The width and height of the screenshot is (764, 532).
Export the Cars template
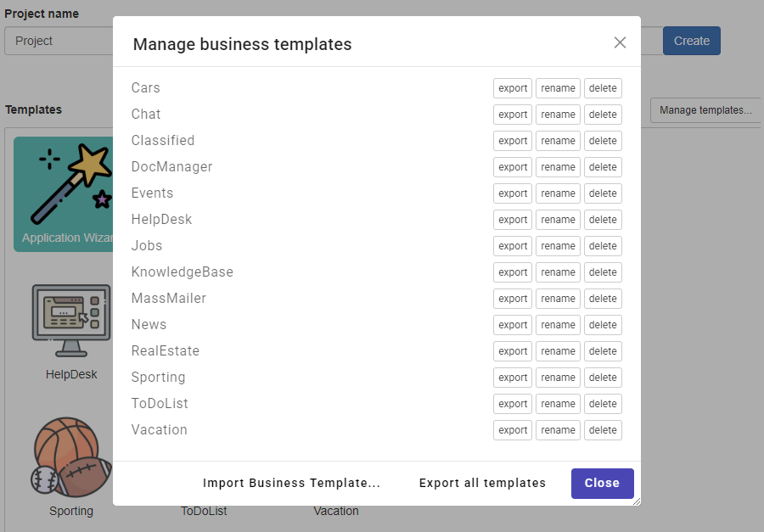point(513,88)
